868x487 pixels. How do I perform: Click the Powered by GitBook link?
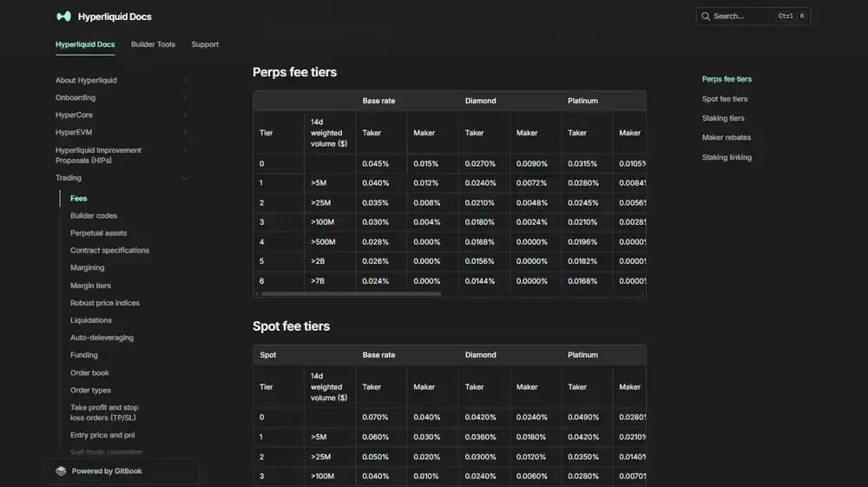[x=107, y=471]
